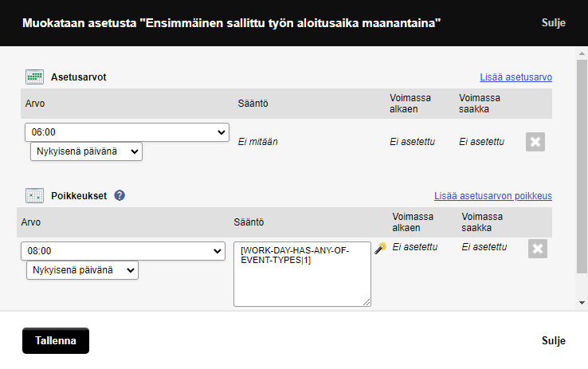Click Lisää asetusarvon poikkeus link

coord(493,196)
